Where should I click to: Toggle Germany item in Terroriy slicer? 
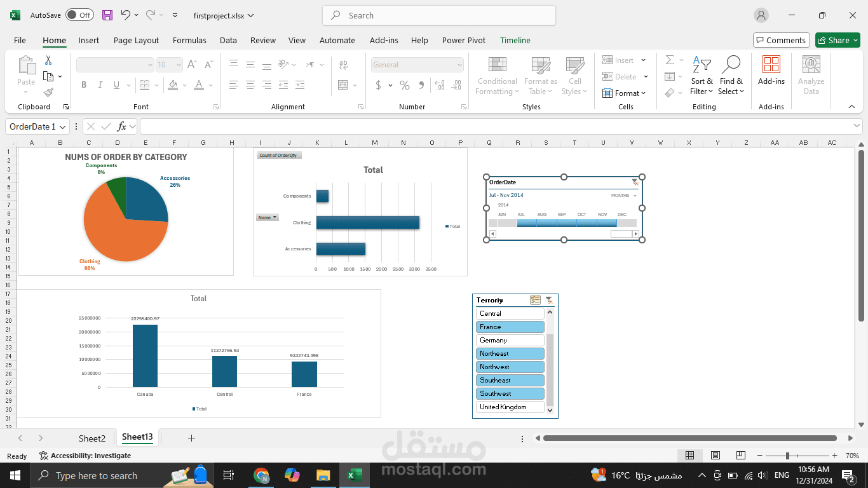[x=510, y=340]
